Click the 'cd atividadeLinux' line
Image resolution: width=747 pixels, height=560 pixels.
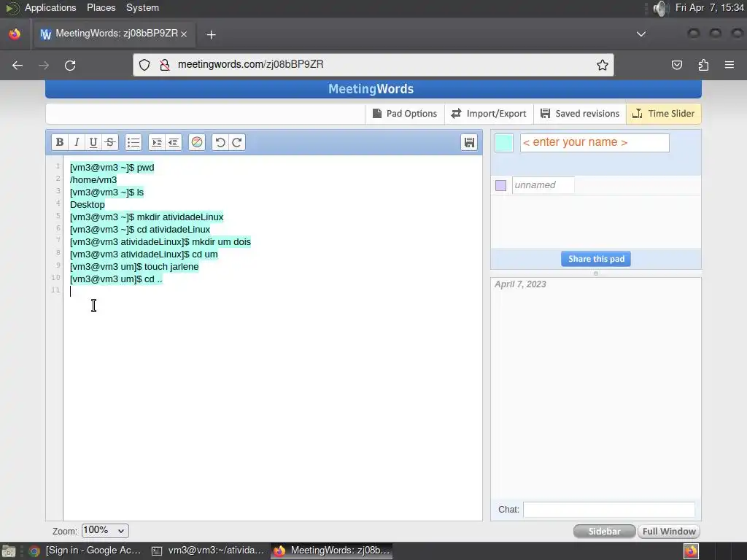click(140, 230)
